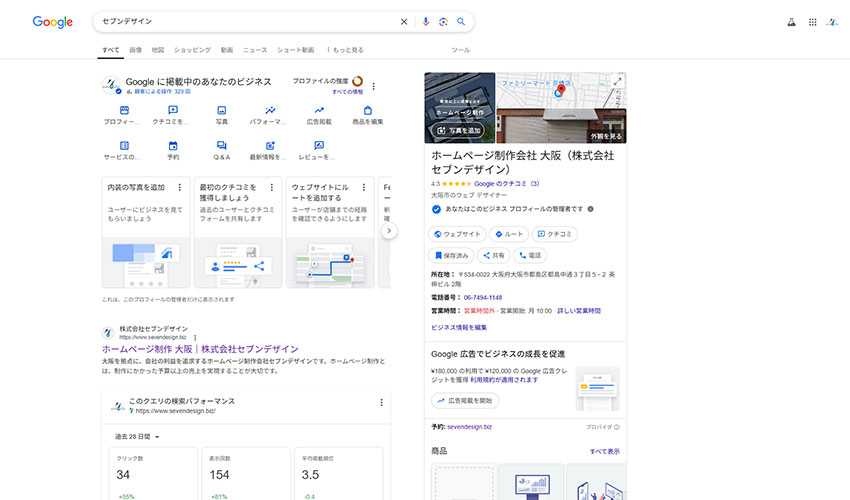Clear the search box with the X icon
Screen dimensions: 850x500
(x=404, y=22)
